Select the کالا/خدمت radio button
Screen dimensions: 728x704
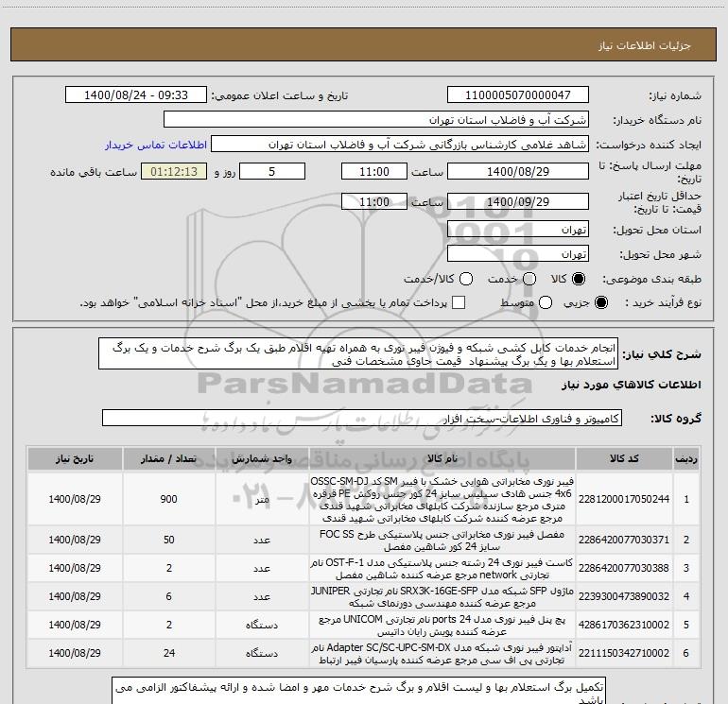pos(466,279)
